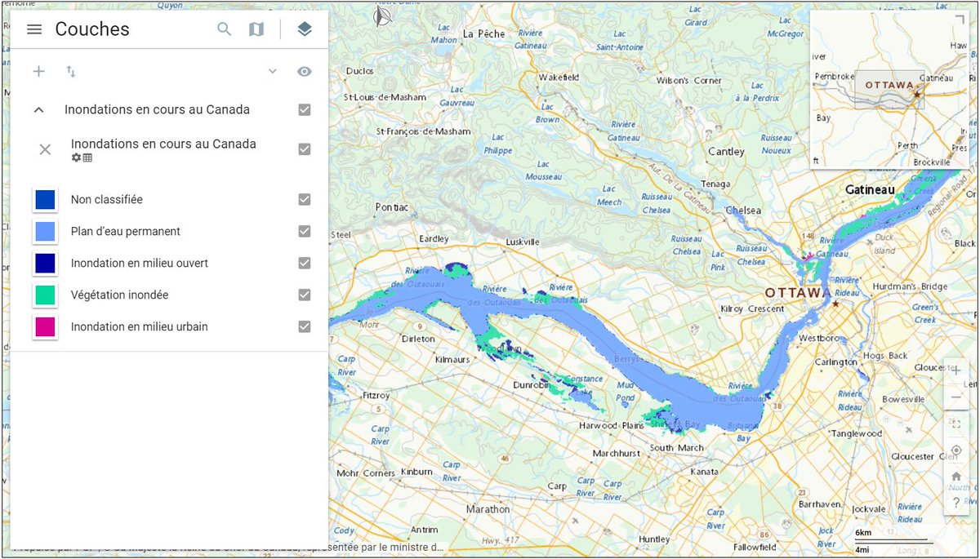The width and height of the screenshot is (980, 559).
Task: Click the stacked layers icon in the header
Action: click(x=305, y=29)
